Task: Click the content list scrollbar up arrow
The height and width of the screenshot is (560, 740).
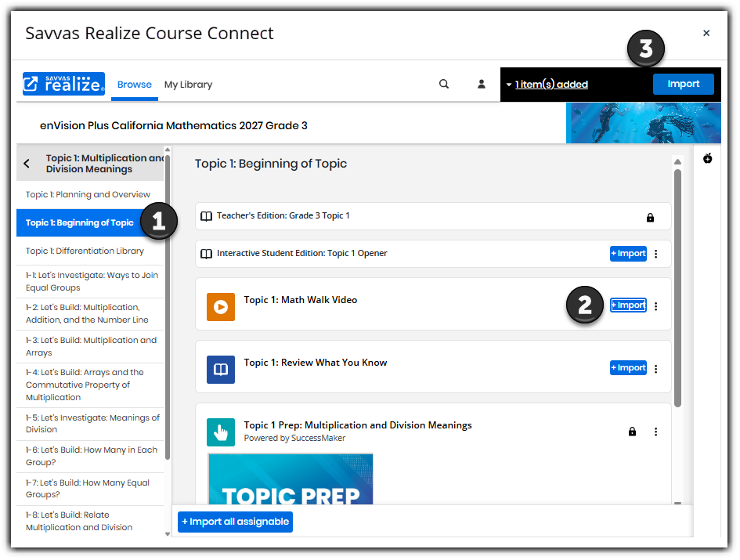Action: coord(677,161)
